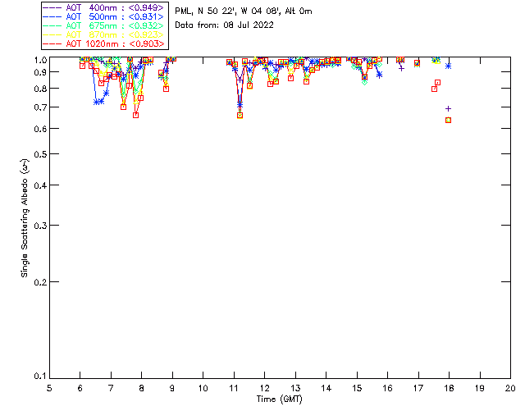
Task: Click the lowest red square near 8 GMT
Action: (135, 115)
